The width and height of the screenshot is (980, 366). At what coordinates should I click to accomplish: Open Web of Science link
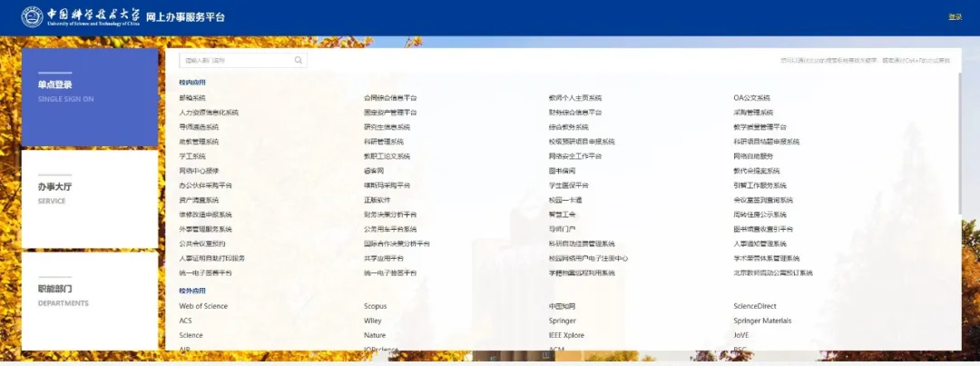point(203,307)
